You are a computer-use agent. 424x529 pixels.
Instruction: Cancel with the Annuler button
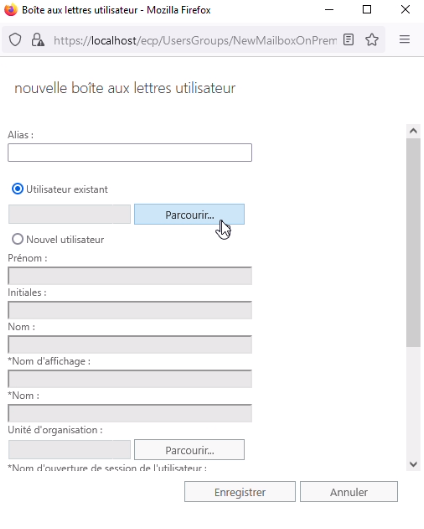349,492
